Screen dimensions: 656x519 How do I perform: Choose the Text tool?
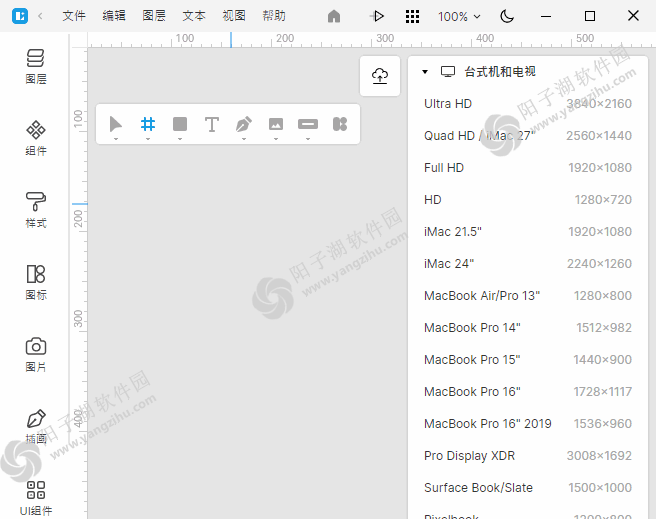tap(212, 124)
